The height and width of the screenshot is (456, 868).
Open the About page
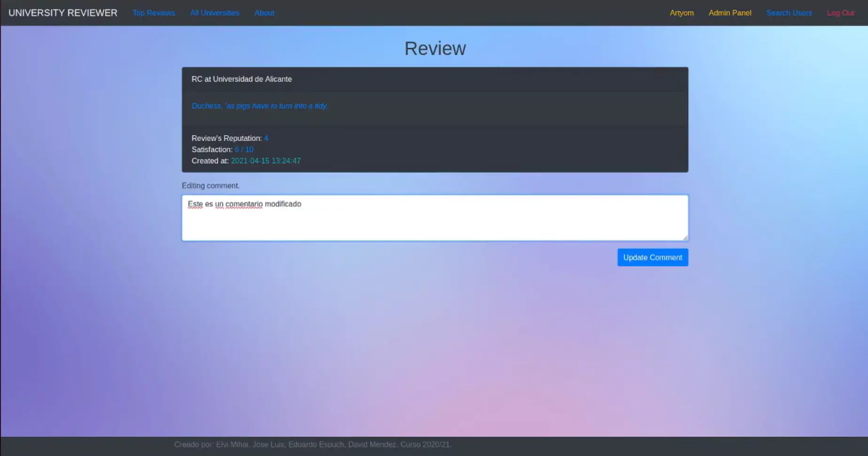tap(264, 13)
